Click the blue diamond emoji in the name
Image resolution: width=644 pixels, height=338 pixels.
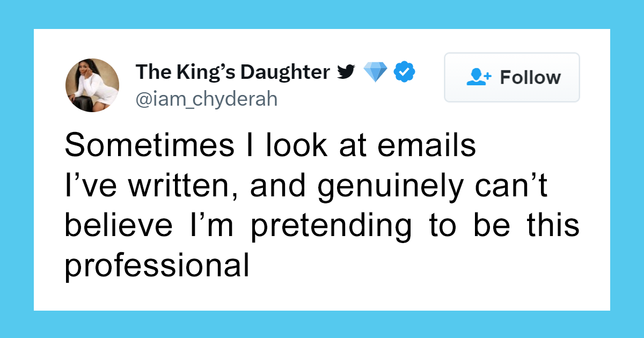(376, 71)
